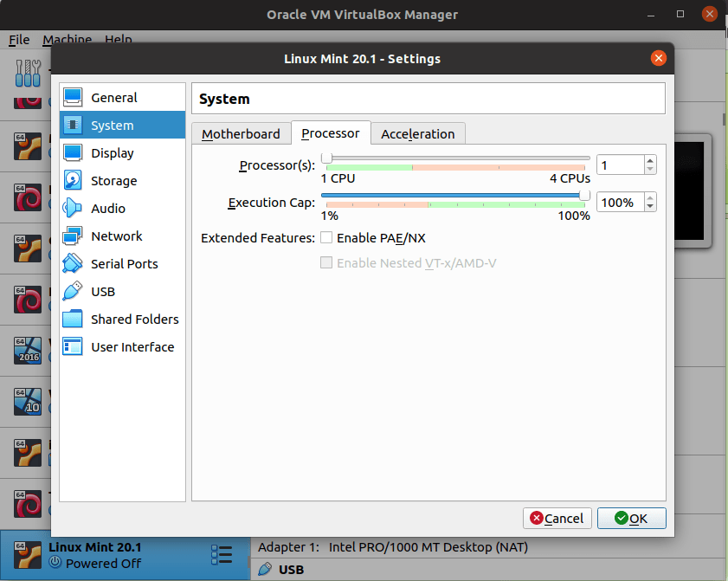728x581 pixels.
Task: Select the User Interface category
Action: coord(132,347)
